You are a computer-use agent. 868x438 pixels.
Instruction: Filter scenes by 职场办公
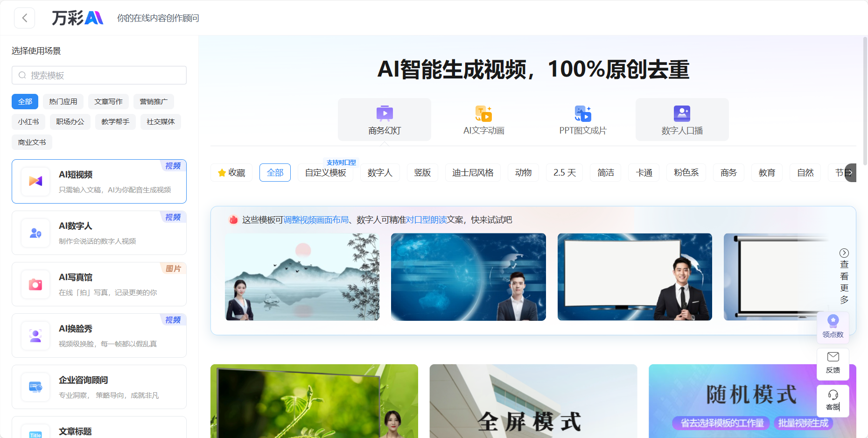(70, 121)
